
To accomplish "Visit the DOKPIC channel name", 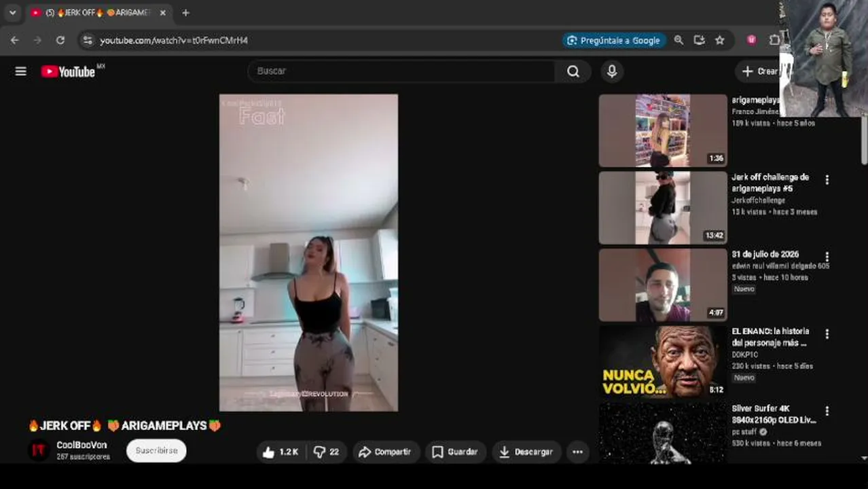I will pos(744,355).
